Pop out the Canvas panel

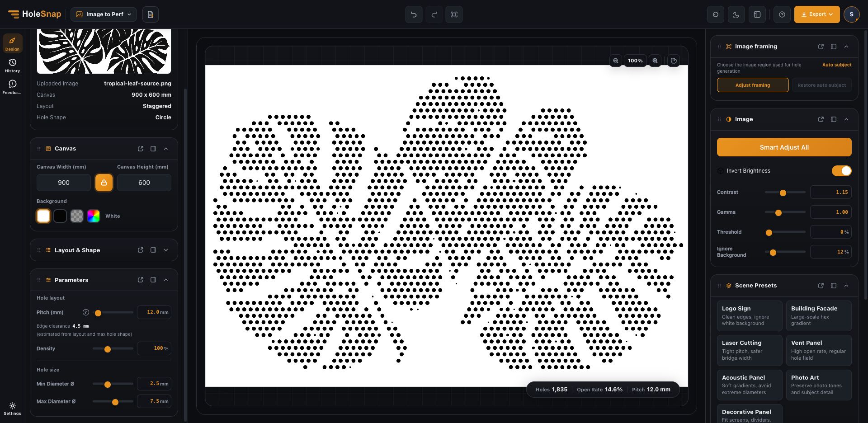point(141,149)
